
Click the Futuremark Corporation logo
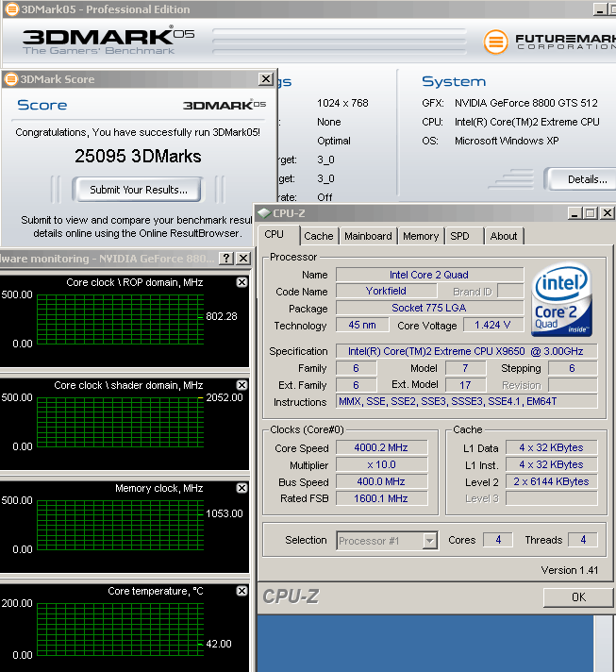tap(548, 41)
